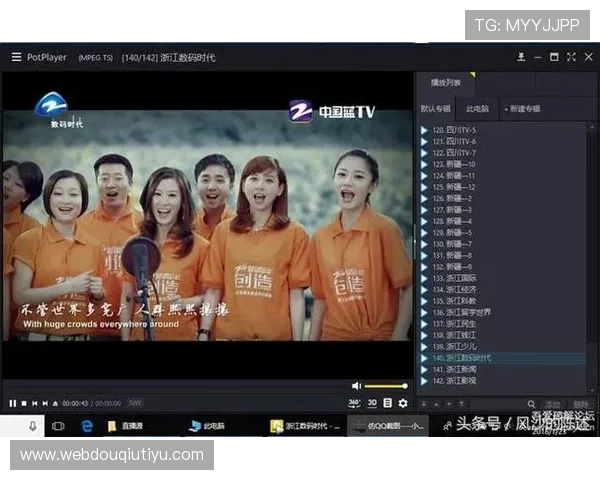Click the 新建专辑 button
Screen dimensions: 600x480
click(522, 108)
